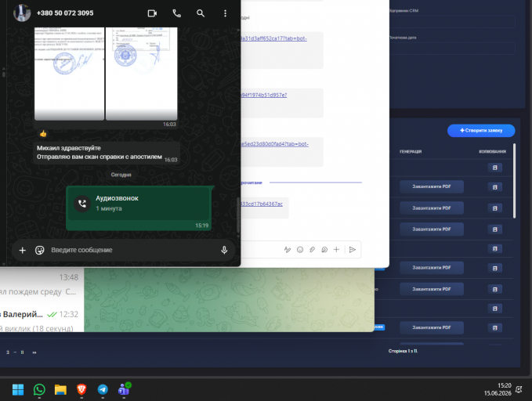Open File Explorer from the taskbar
This screenshot has height=401, width=532.
(x=60, y=389)
